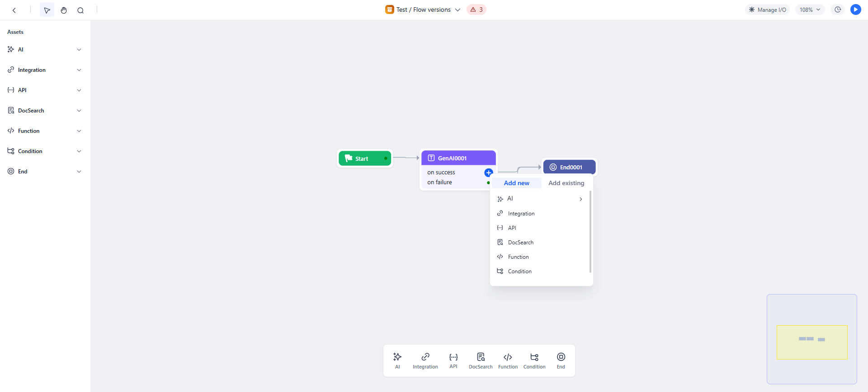Open the 3 warnings badge
Image resolution: width=868 pixels, height=392 pixels.
click(476, 9)
